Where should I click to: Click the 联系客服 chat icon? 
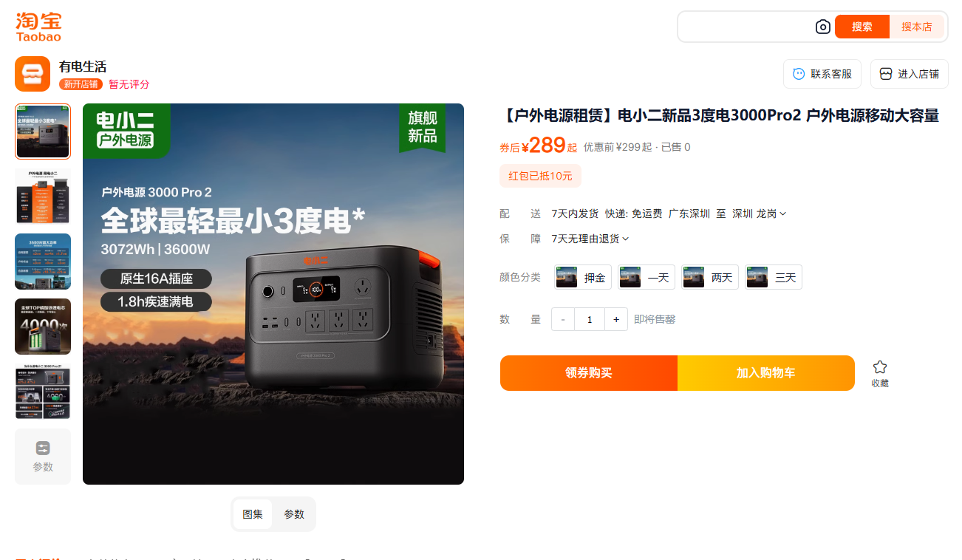799,74
